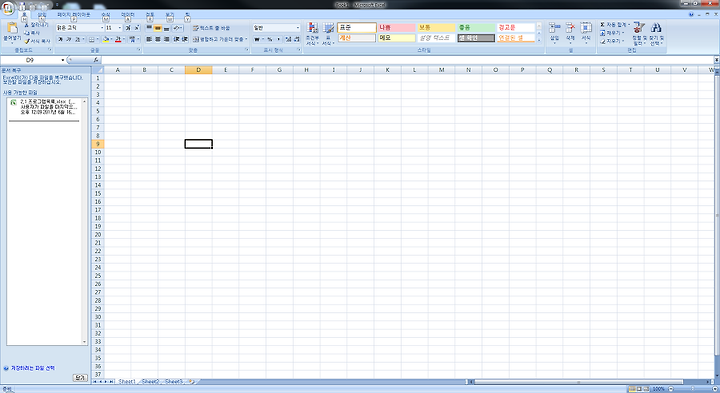Open the cell Format menu
720x393 pixels.
(x=586, y=33)
